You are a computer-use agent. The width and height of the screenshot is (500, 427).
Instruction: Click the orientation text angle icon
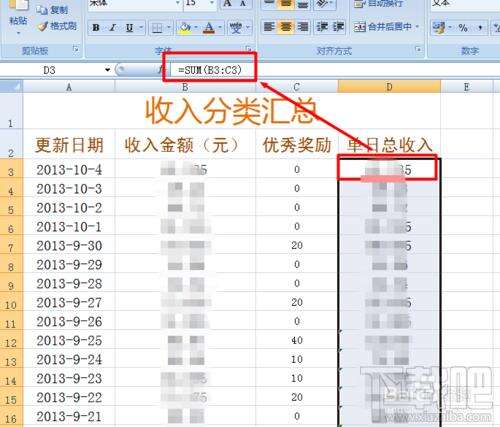(322, 3)
